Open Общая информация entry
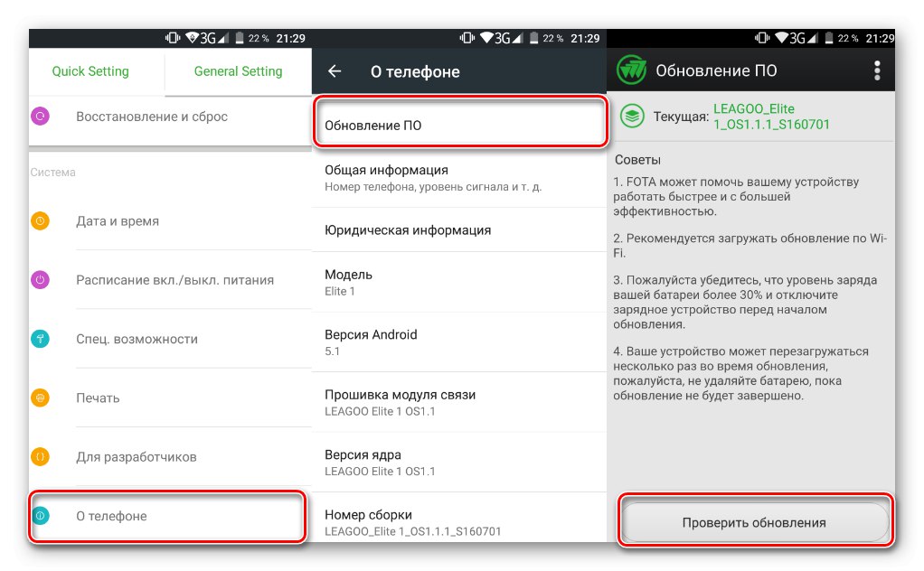 point(459,178)
